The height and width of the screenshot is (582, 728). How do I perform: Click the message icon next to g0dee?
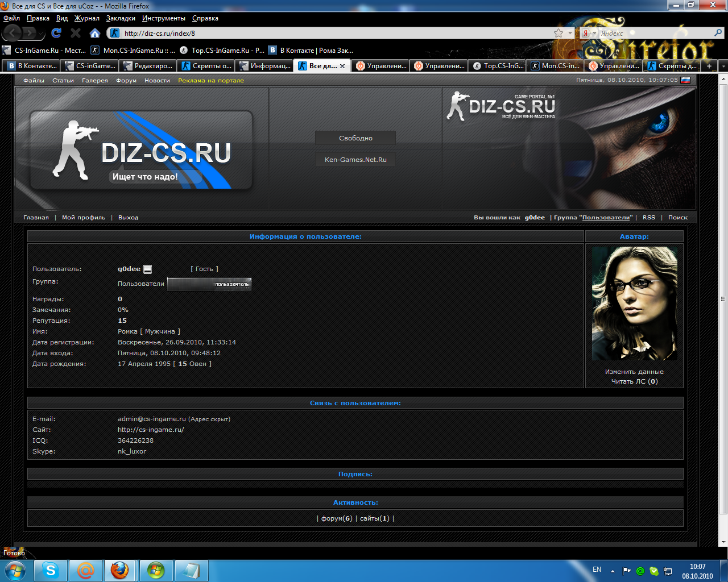[147, 269]
